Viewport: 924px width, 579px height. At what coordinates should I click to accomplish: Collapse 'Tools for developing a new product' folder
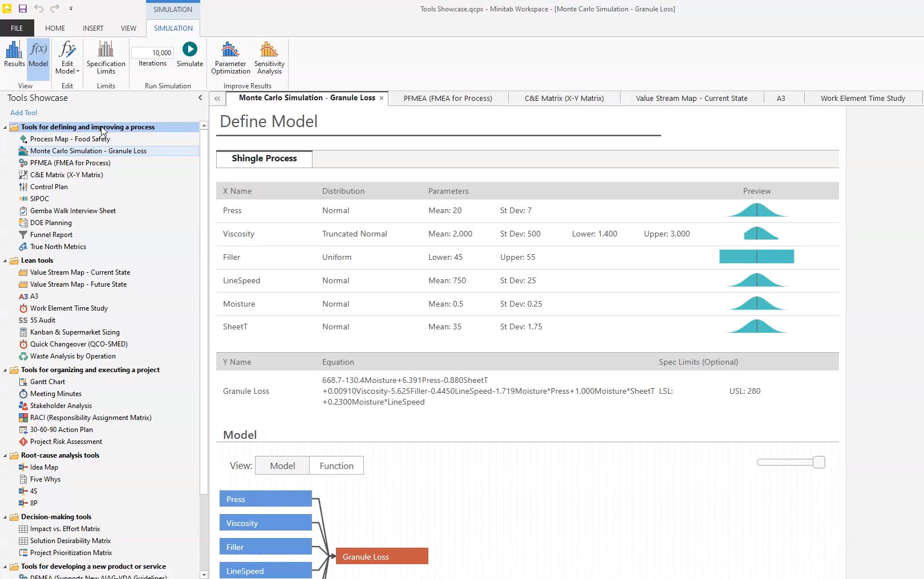click(x=5, y=566)
